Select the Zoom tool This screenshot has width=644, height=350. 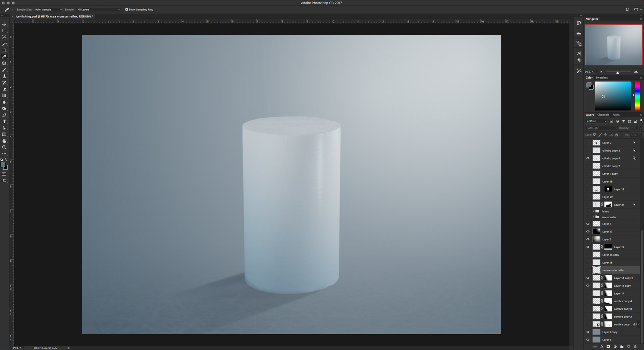(4, 147)
